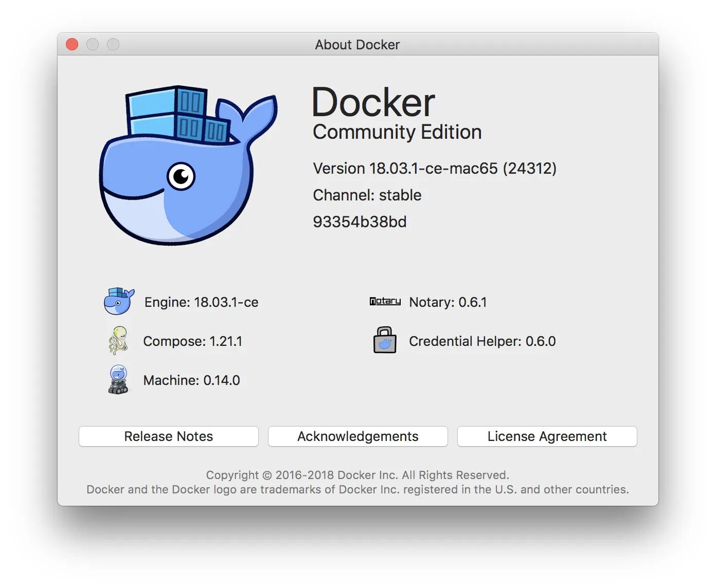Click the About Docker title text
716x588 pixels.
[x=357, y=45]
